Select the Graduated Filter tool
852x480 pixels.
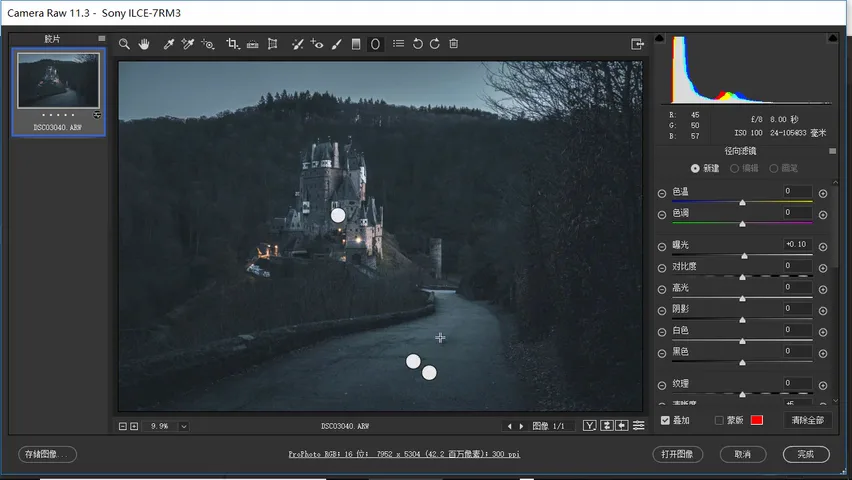pos(356,44)
